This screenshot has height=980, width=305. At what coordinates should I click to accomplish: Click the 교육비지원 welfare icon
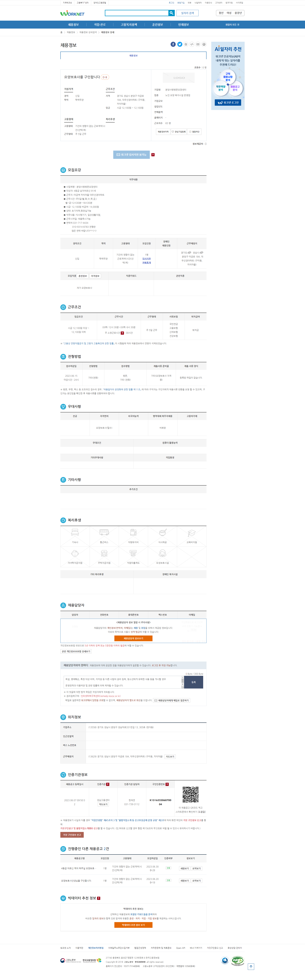click(192, 533)
